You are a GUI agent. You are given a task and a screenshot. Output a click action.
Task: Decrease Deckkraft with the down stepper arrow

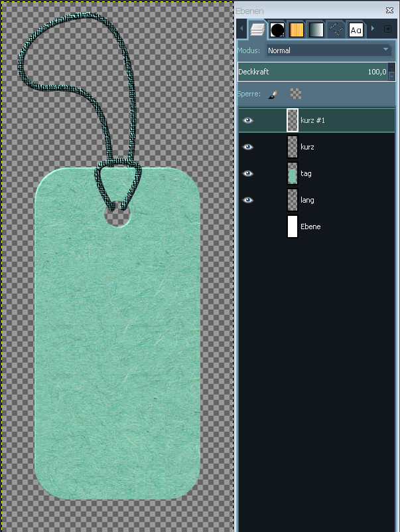(392, 76)
